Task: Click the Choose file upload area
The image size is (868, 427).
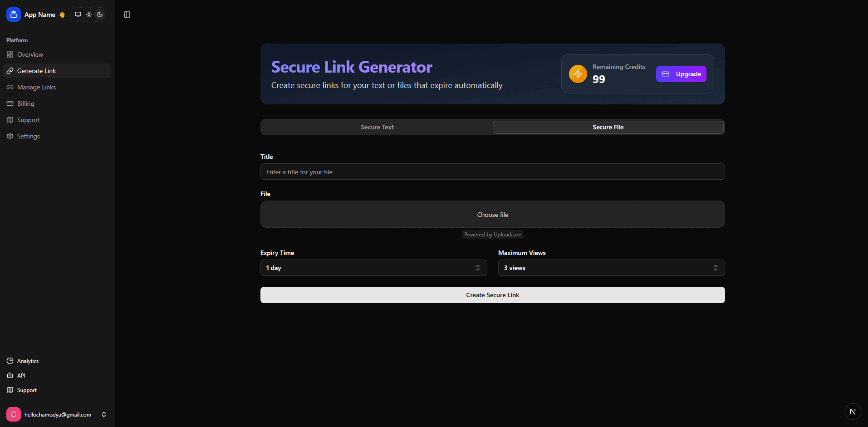Action: click(493, 214)
